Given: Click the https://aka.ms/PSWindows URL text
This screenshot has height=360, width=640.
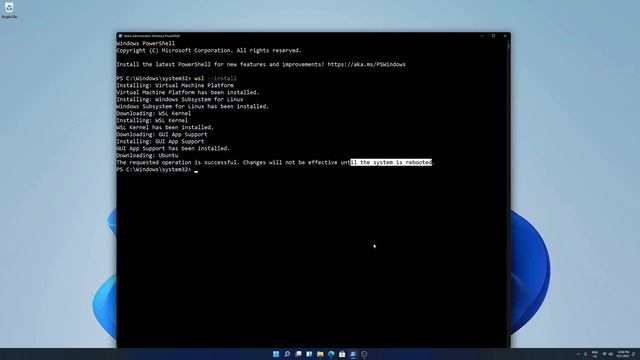Looking at the screenshot, I should point(367,64).
